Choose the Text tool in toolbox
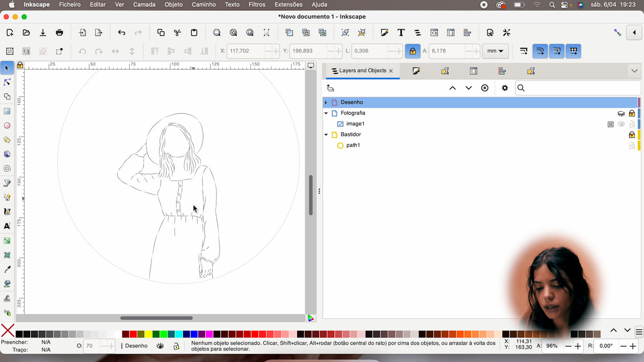The image size is (644, 362). click(7, 226)
